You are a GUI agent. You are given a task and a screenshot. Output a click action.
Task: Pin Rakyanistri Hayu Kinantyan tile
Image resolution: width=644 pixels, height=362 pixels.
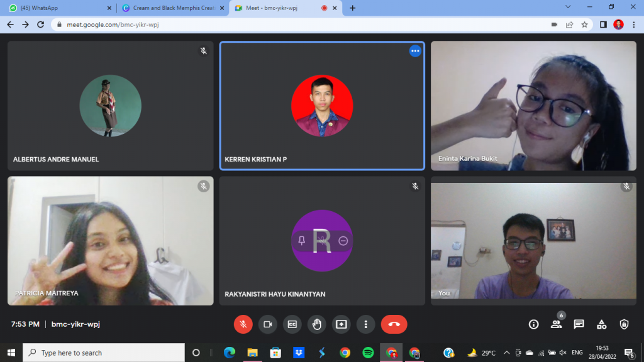tap(301, 241)
